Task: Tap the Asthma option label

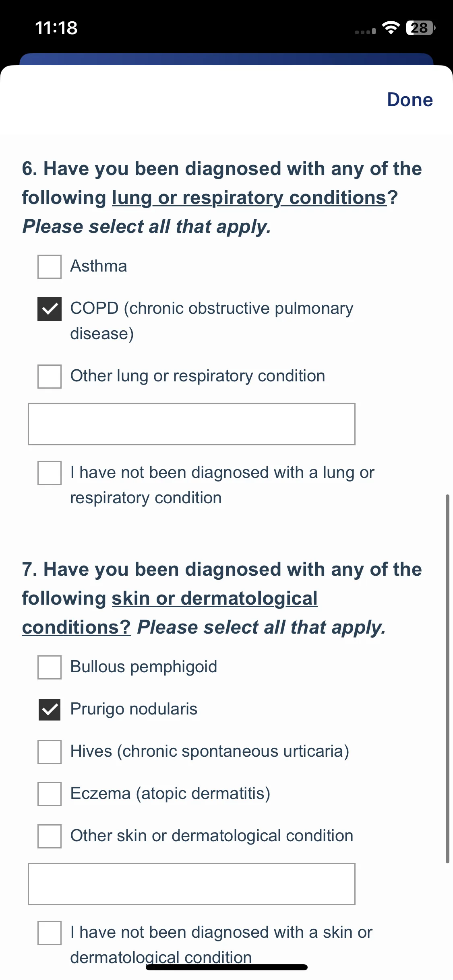Action: point(99,266)
